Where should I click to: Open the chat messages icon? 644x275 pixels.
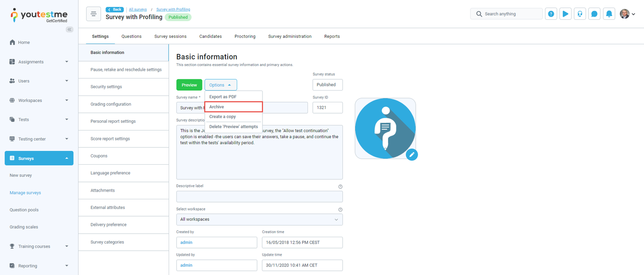[594, 14]
